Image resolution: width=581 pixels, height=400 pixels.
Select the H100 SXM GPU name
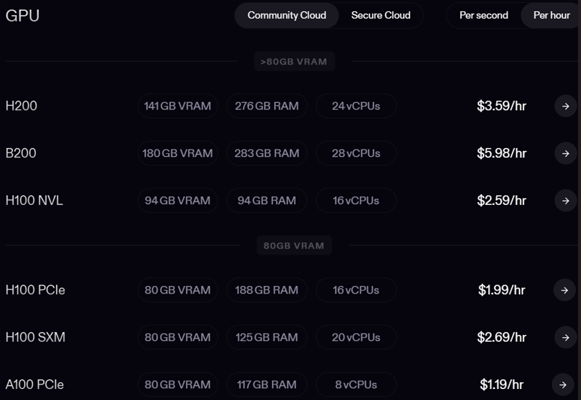[35, 337]
